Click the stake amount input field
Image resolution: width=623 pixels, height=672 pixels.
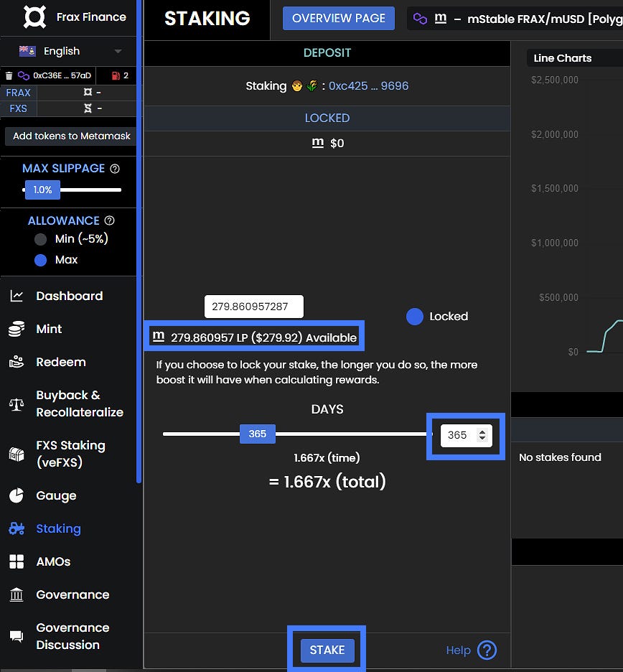(254, 307)
